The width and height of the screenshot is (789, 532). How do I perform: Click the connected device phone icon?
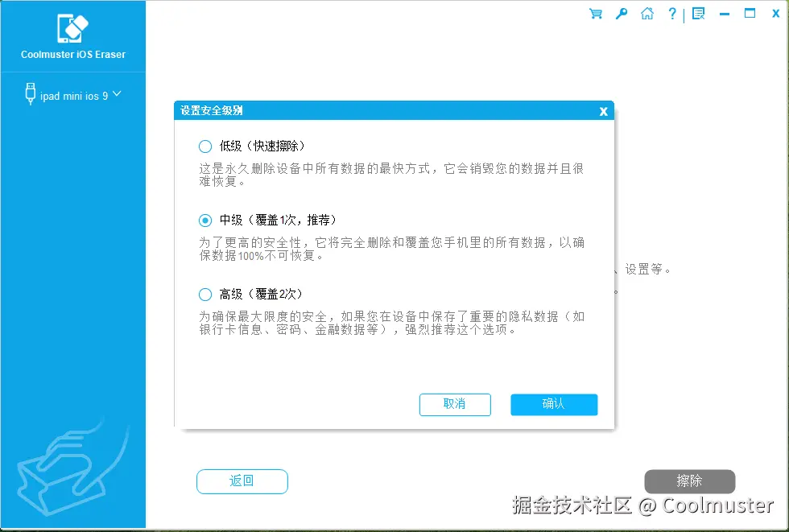tap(30, 93)
